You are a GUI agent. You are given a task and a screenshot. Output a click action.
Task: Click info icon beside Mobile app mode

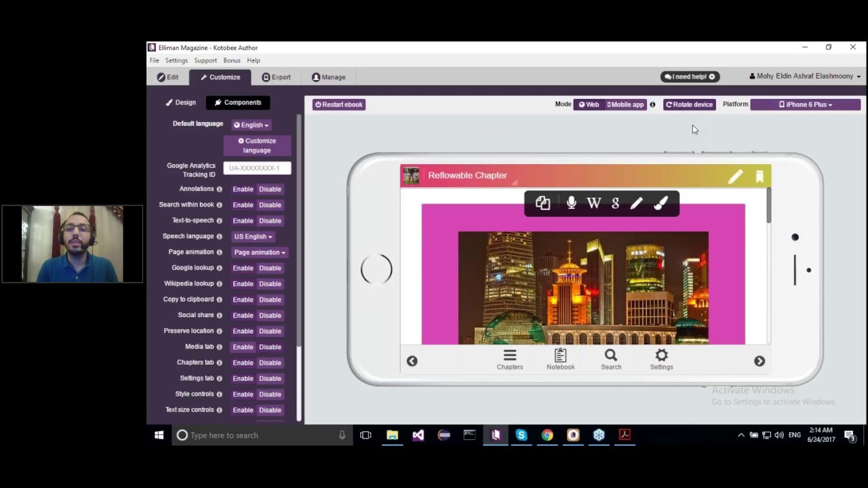(652, 104)
